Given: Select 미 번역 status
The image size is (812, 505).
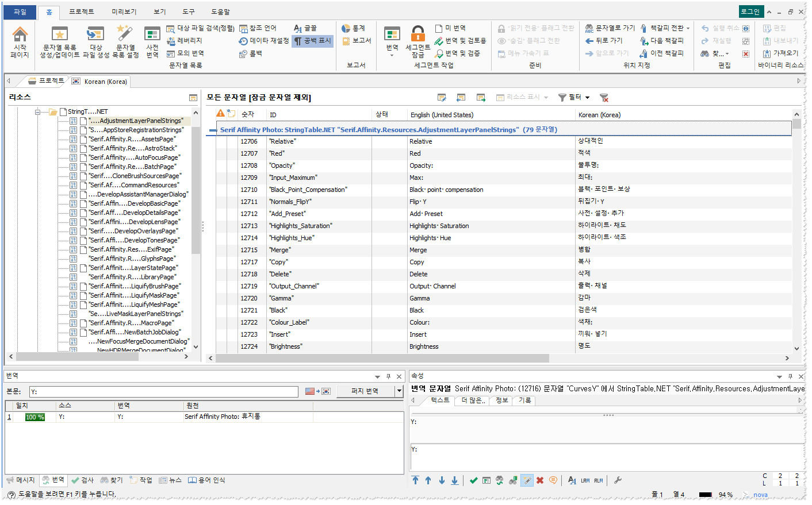Looking at the screenshot, I should point(450,28).
